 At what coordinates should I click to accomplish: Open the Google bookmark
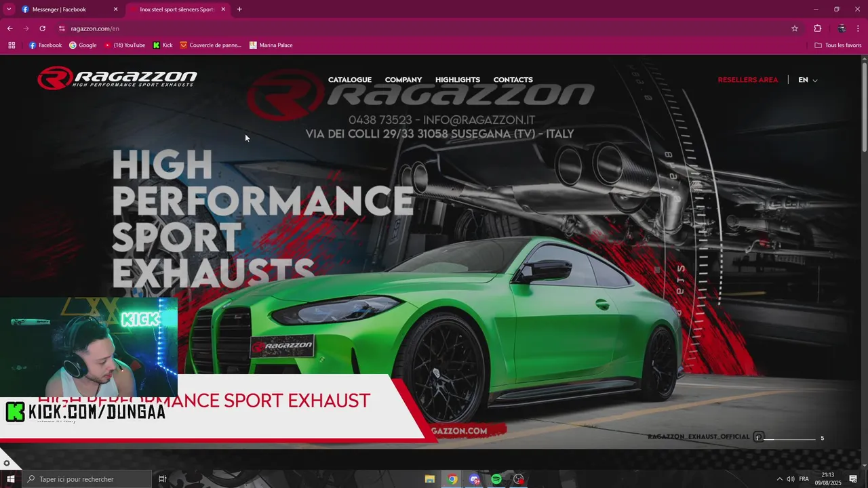click(83, 45)
